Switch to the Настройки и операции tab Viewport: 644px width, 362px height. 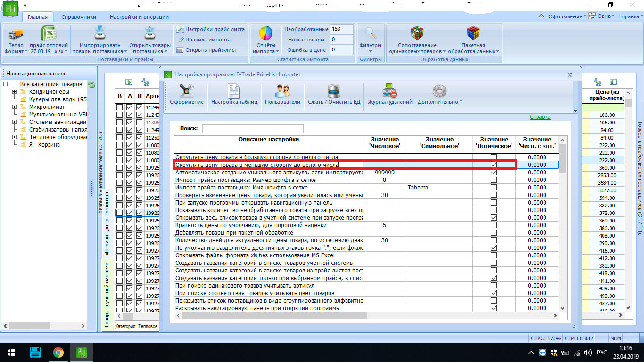coord(139,17)
